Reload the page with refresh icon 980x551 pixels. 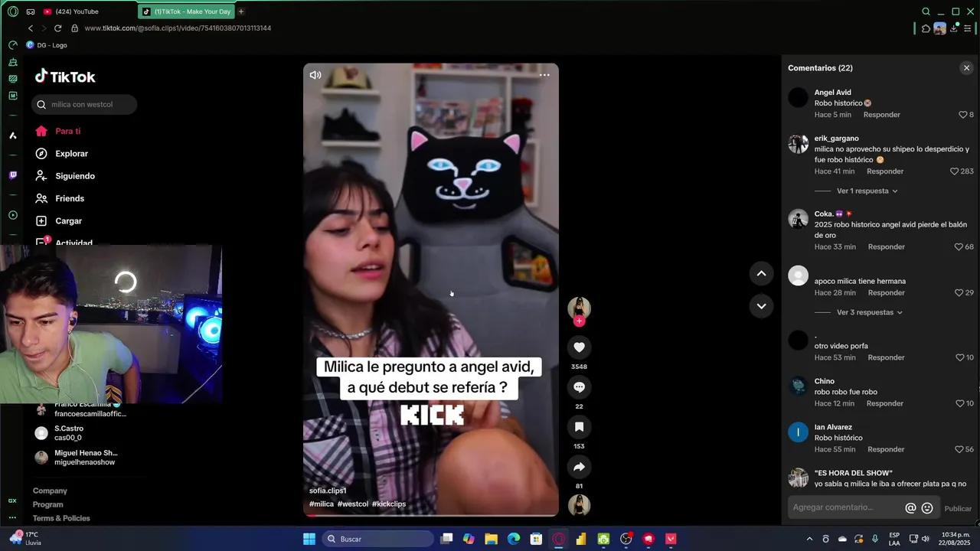pos(57,28)
